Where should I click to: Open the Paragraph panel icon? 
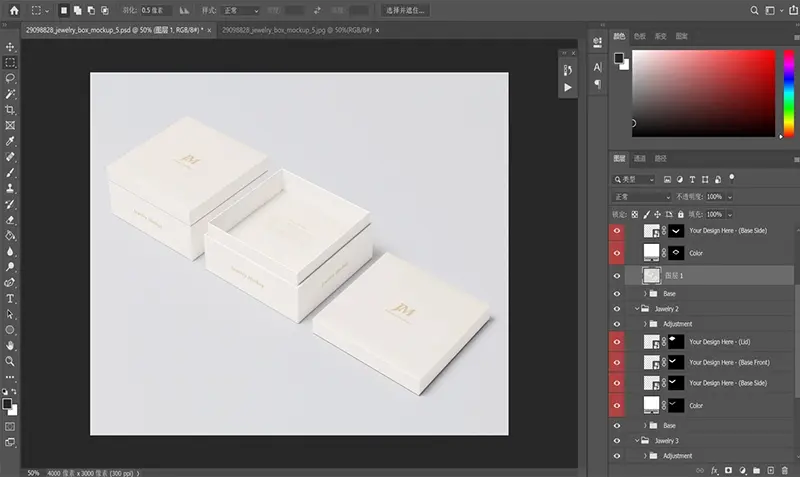click(597, 84)
